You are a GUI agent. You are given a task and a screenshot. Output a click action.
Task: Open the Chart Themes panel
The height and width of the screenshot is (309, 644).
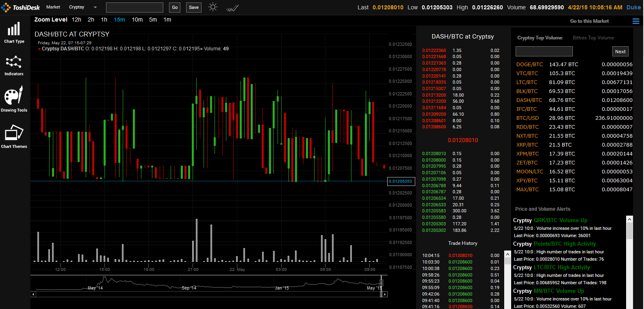click(14, 136)
